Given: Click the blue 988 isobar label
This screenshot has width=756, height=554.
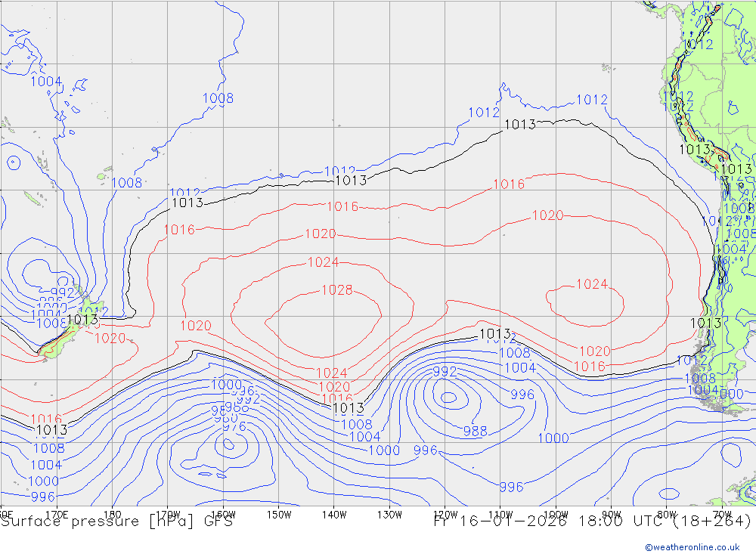Looking at the screenshot, I should pos(475,431).
